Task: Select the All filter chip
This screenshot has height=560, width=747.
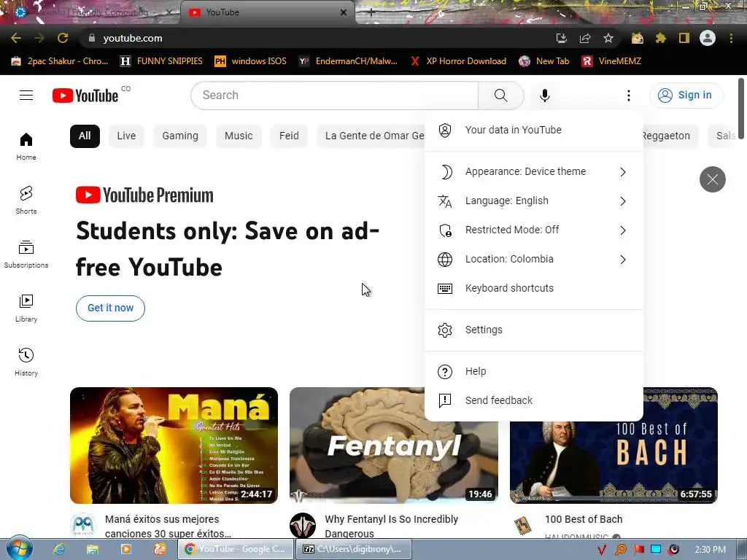Action: (85, 136)
